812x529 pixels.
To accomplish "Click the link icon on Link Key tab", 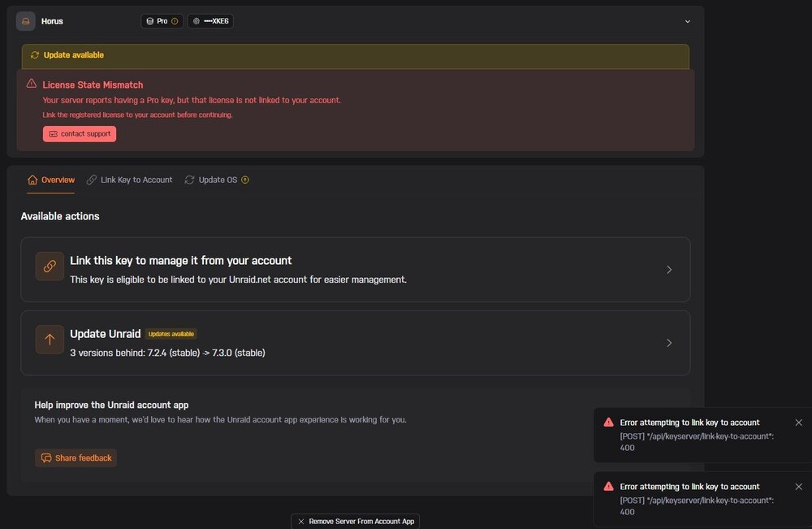I will coord(92,180).
